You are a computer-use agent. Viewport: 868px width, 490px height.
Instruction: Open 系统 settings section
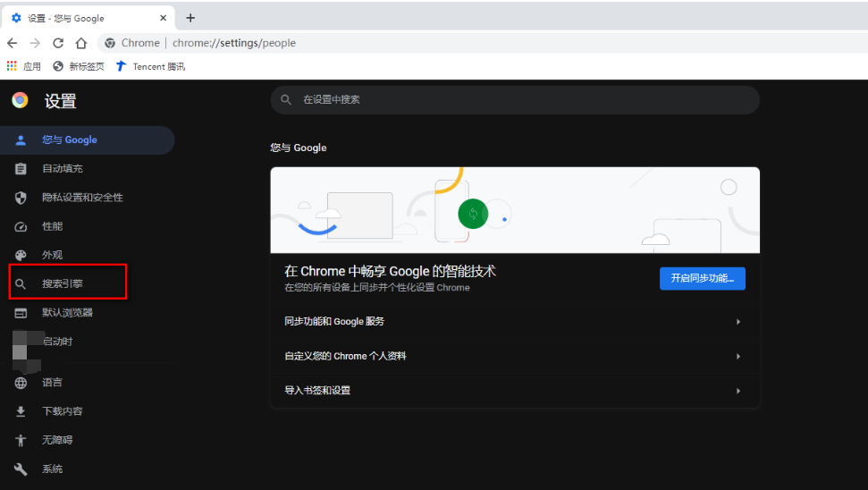coord(88,469)
